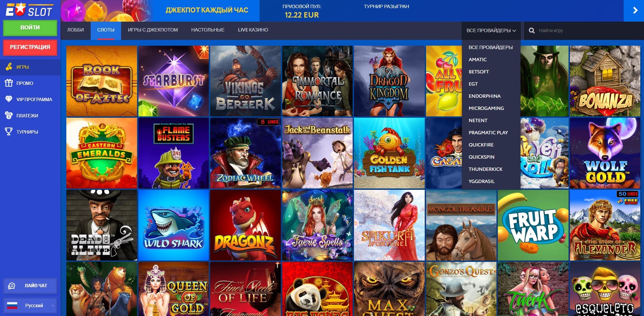Click the Payments coins icon
Viewport: 644px width, 316px height.
tap(9, 115)
